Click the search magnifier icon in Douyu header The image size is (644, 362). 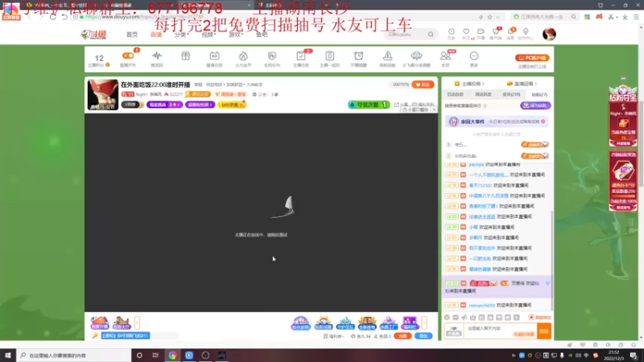[431, 35]
